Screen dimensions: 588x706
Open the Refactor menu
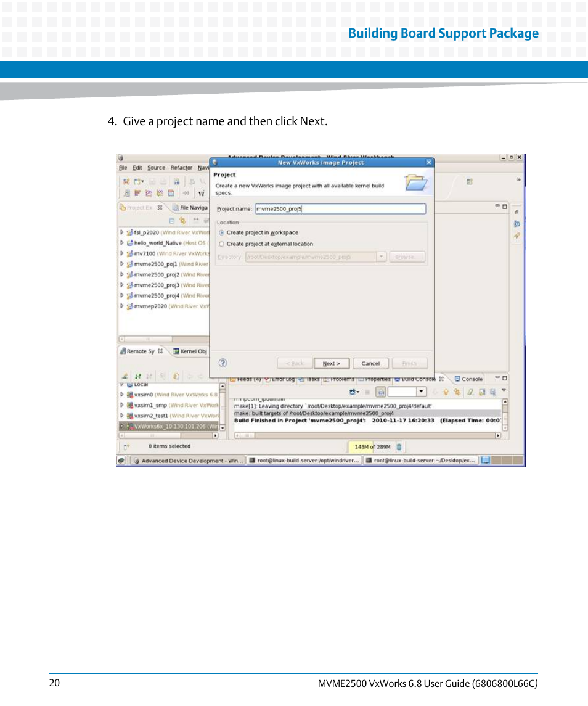click(x=181, y=168)
